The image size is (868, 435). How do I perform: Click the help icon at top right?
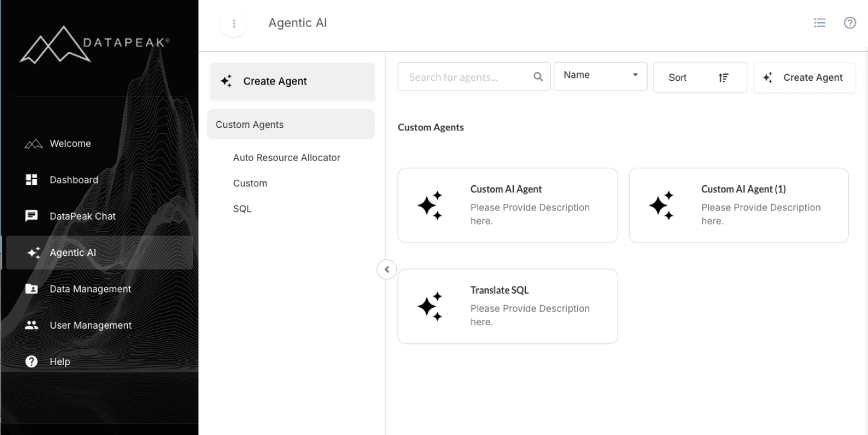pyautogui.click(x=850, y=22)
